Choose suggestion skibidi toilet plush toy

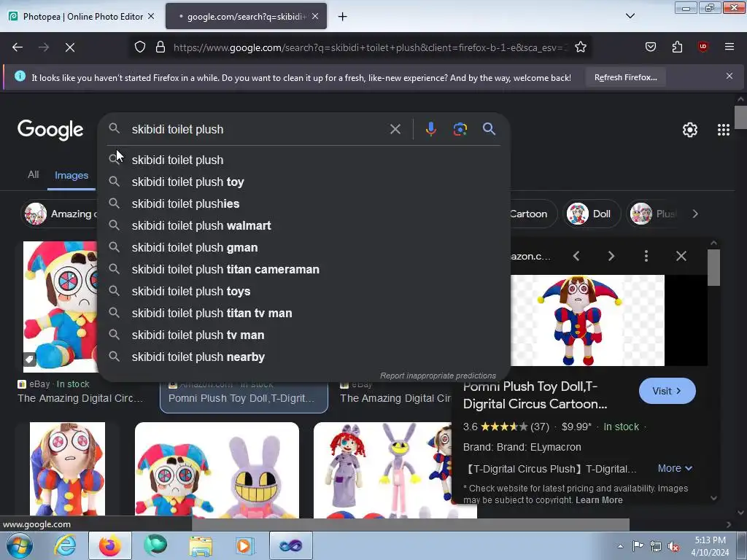303,182
